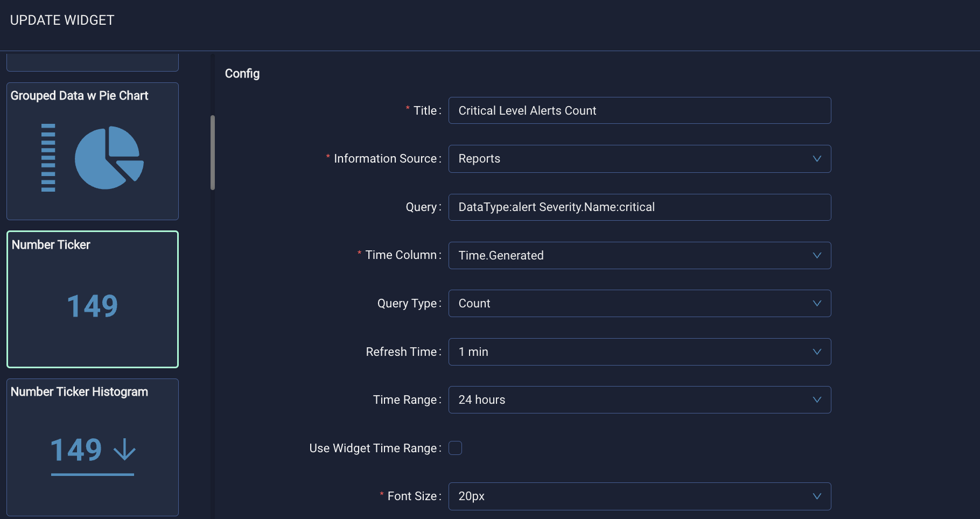
Task: Click the Config section heading
Action: coord(242,74)
